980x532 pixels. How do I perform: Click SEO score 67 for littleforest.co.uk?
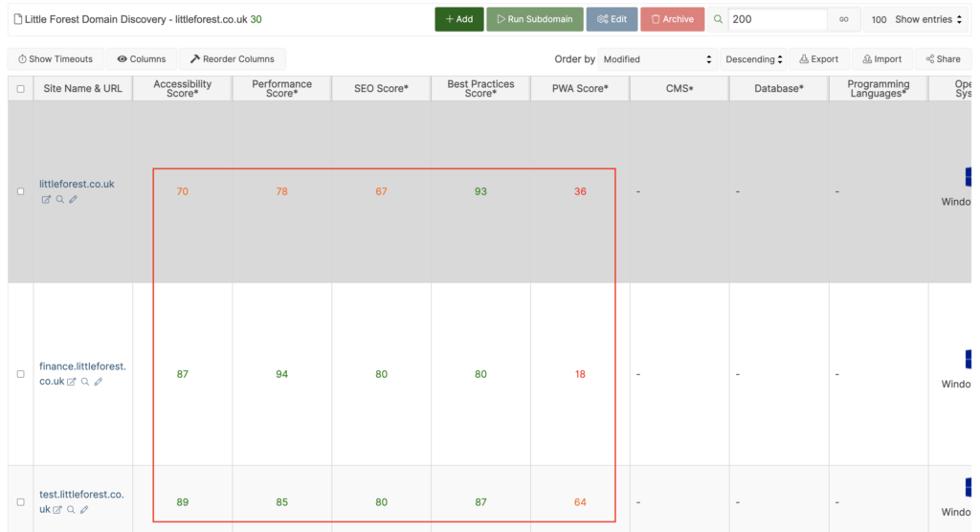(x=381, y=191)
